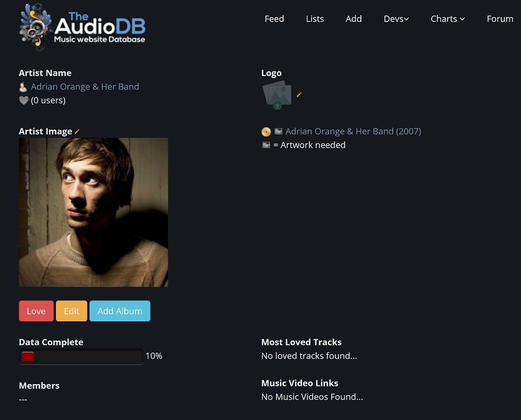This screenshot has width=521, height=420.
Task: Click the 'Data Complete' heading
Action: coord(51,342)
